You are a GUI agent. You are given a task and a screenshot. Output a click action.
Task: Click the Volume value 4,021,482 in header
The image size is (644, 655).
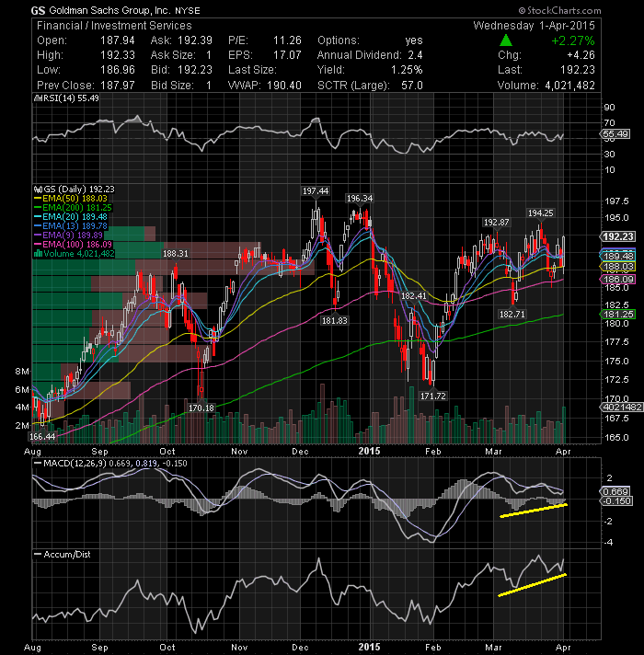569,86
